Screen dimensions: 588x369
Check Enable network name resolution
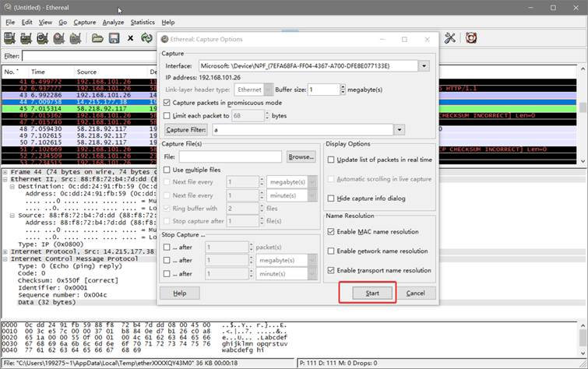pos(331,251)
